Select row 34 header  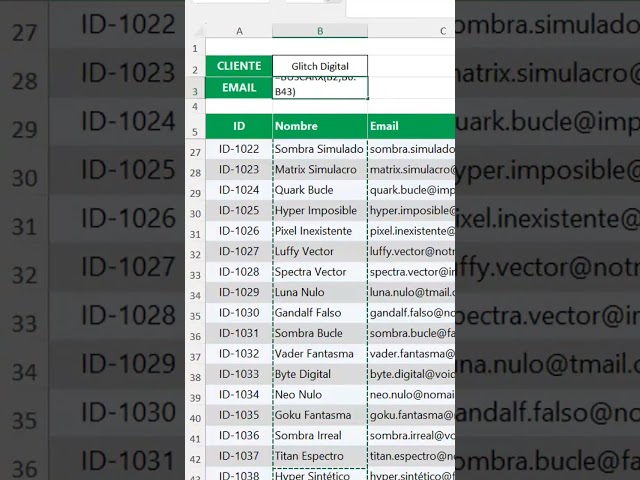[x=195, y=295]
